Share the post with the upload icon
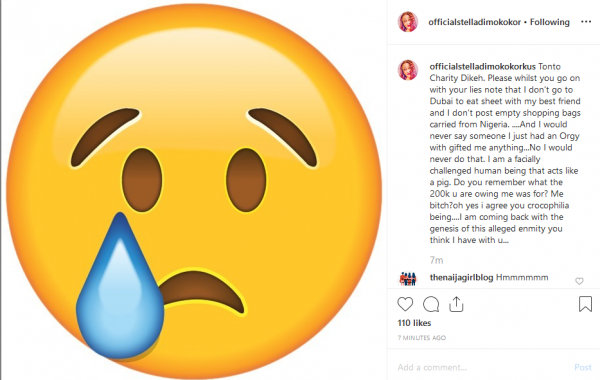This screenshot has height=380, width=600. (456, 304)
